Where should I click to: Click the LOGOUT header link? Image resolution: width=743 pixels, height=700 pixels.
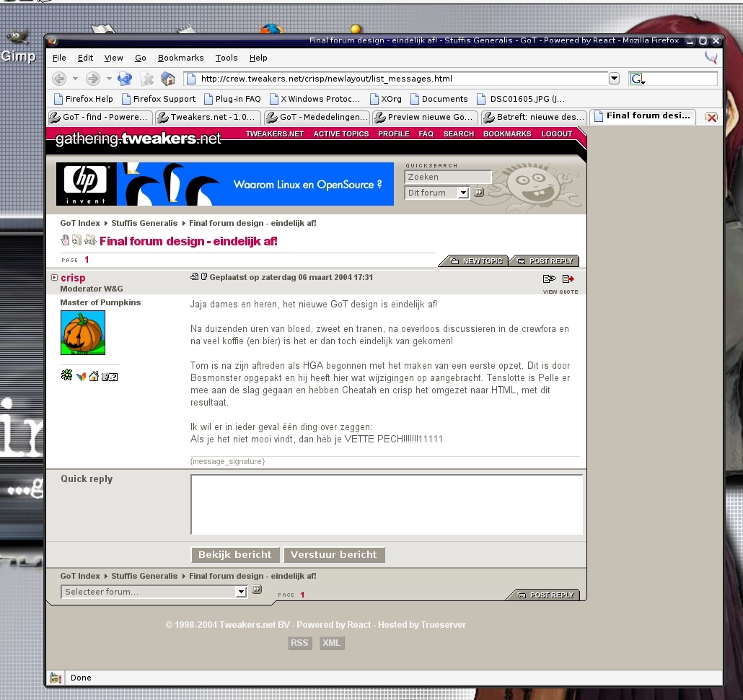pyautogui.click(x=557, y=134)
